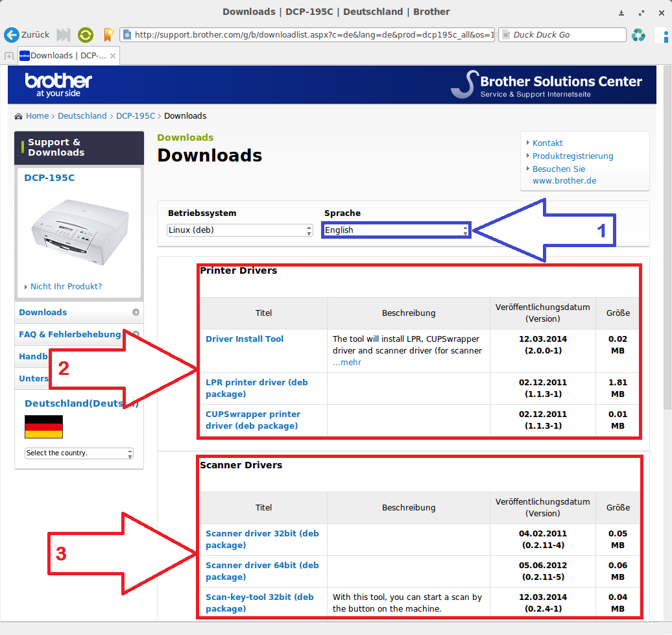Screen dimensions: 672x635
Task: Download the Driver Install Tool
Action: pyautogui.click(x=245, y=339)
